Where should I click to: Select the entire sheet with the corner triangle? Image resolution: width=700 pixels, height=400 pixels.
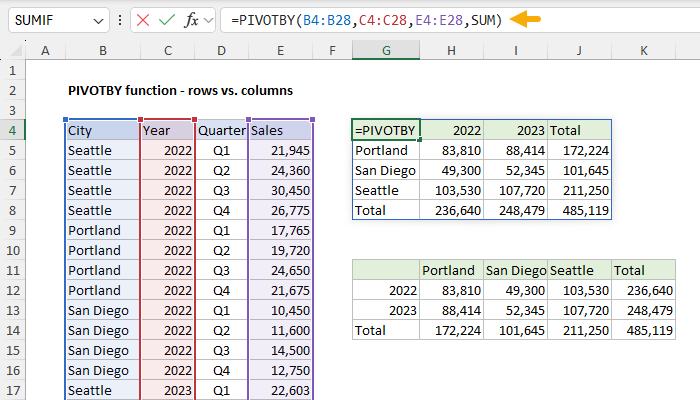point(16,51)
